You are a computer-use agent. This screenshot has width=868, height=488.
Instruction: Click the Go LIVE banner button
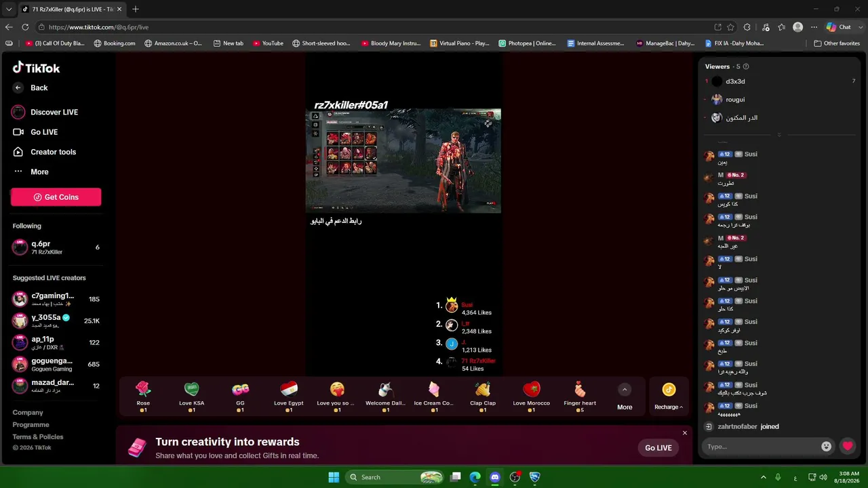[658, 448]
